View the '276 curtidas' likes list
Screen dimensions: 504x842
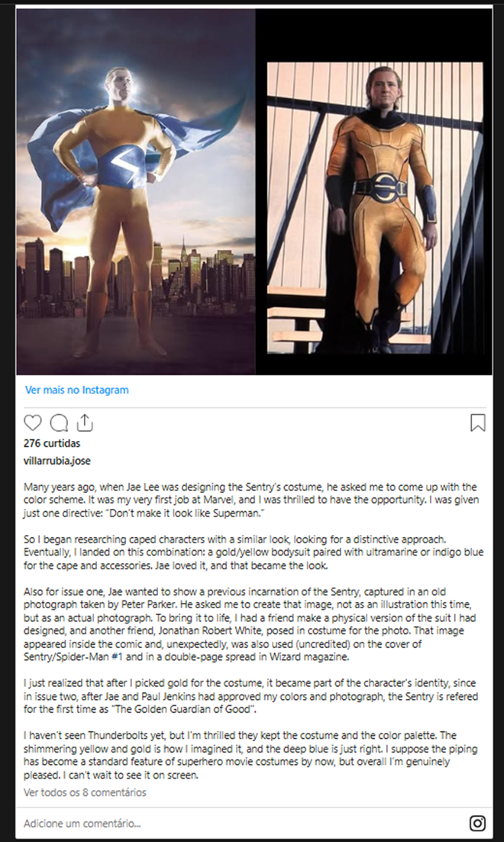[x=52, y=444]
